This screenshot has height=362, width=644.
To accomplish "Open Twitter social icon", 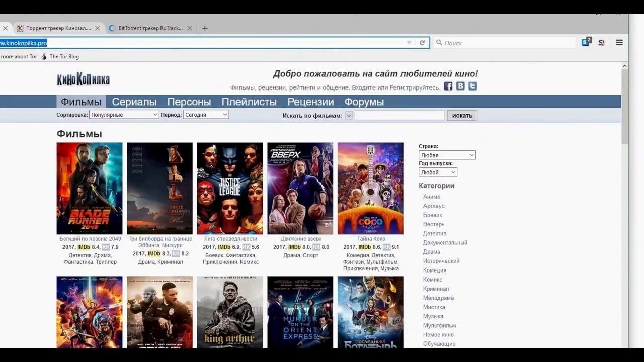I will [x=472, y=86].
